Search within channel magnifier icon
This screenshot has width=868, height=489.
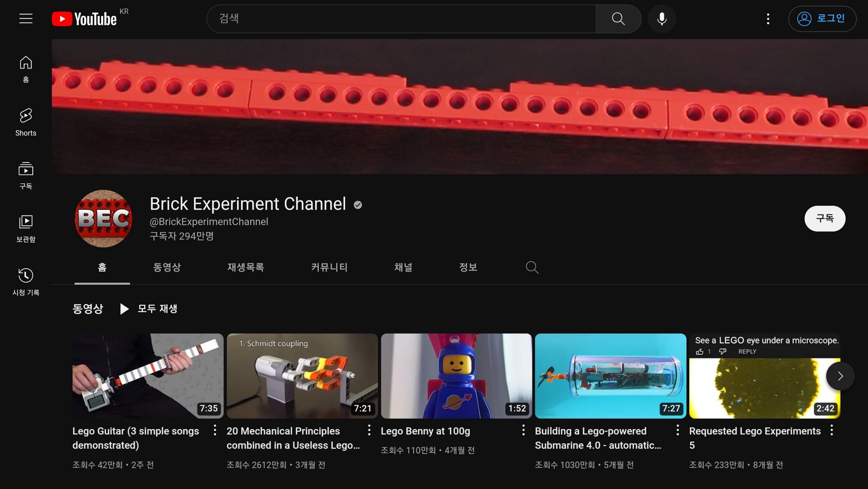[532, 267]
